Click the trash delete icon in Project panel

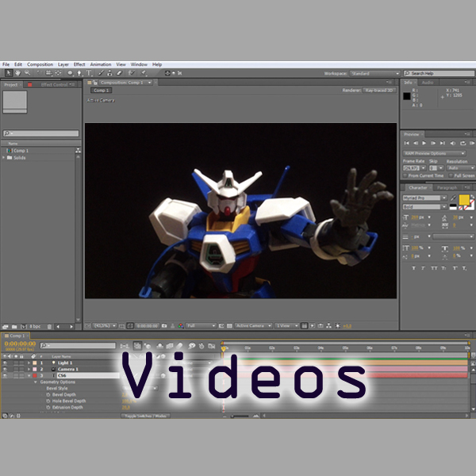click(49, 327)
